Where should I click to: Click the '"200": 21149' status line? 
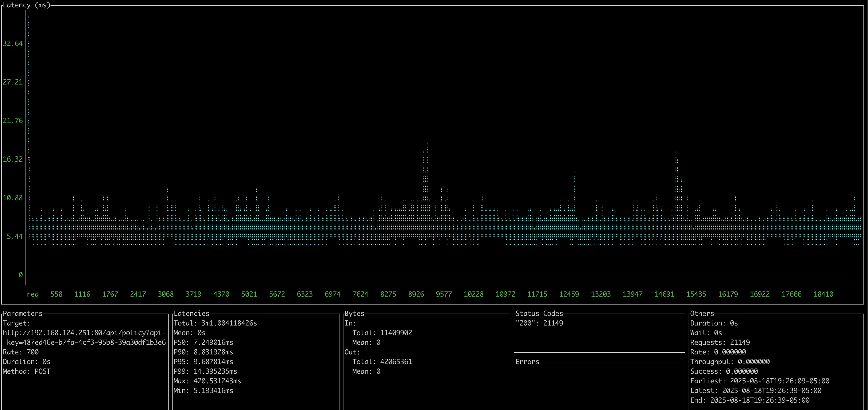[x=539, y=324]
